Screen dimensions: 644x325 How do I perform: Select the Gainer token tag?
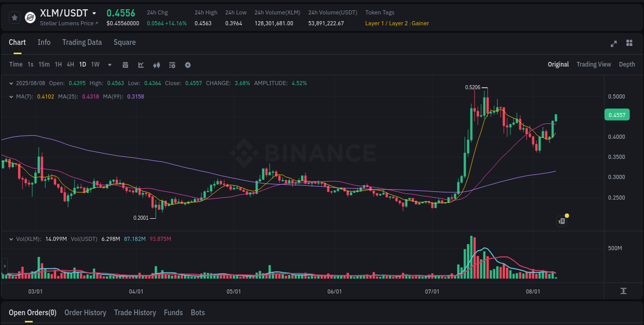[x=420, y=23]
